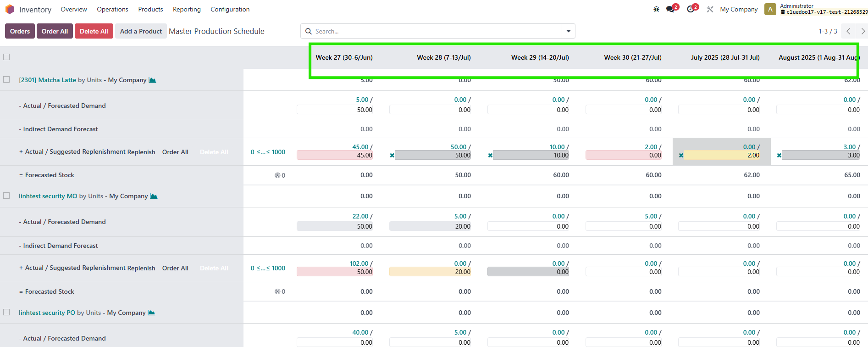Image resolution: width=868 pixels, height=347 pixels.
Task: Open the debug bug icon menu
Action: point(656,9)
